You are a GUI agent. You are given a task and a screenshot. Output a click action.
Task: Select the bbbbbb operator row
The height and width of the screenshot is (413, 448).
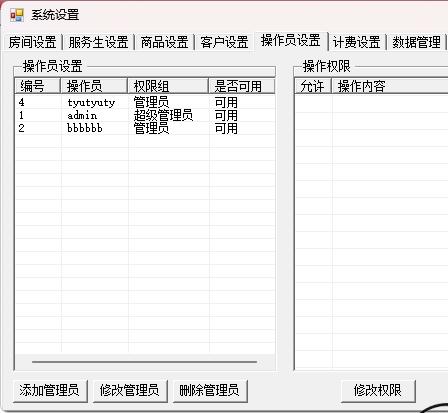coord(145,128)
